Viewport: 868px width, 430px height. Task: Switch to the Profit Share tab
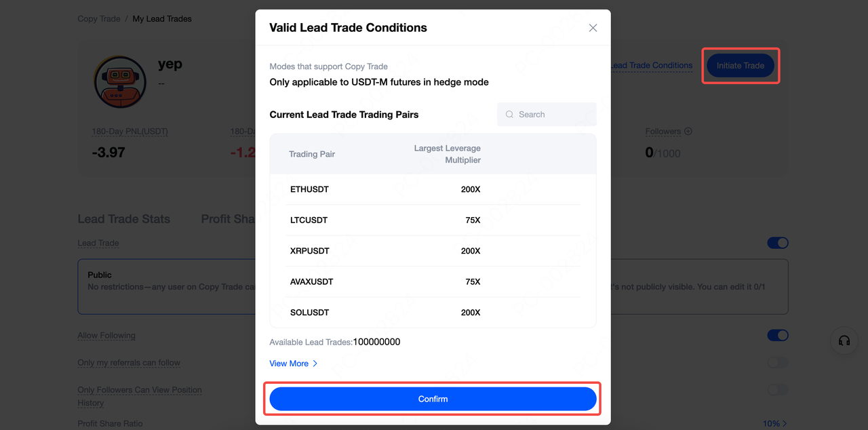pyautogui.click(x=228, y=219)
